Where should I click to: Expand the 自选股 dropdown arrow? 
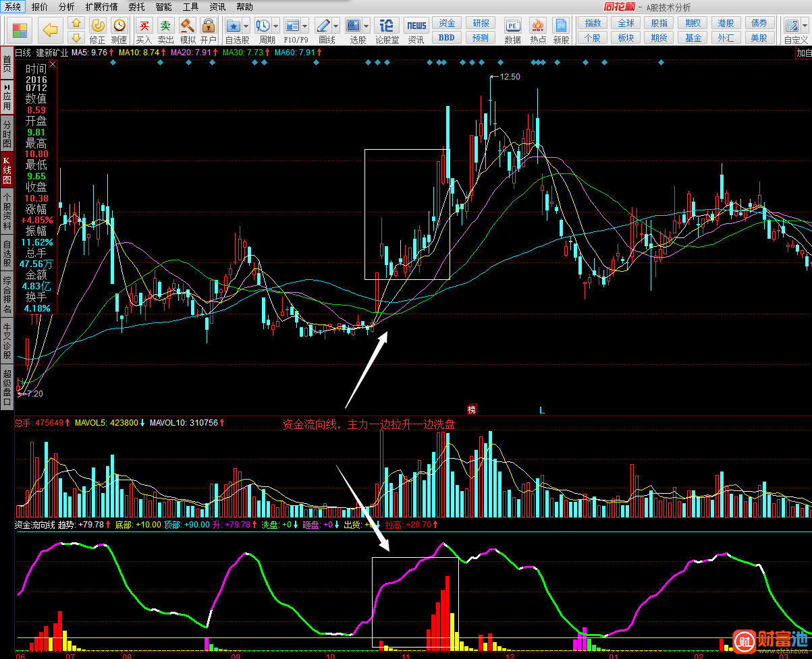[246, 26]
